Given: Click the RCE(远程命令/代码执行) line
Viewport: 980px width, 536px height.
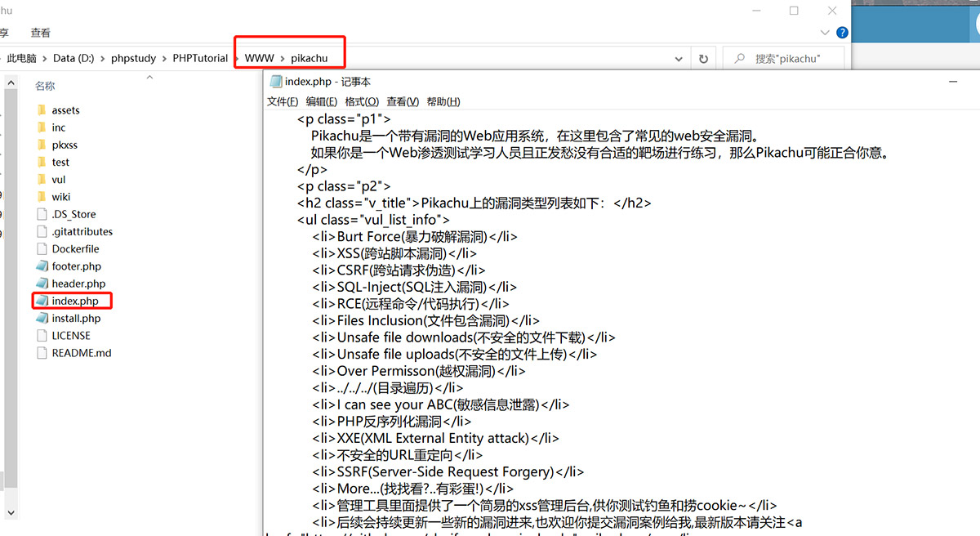Looking at the screenshot, I should click(411, 304).
